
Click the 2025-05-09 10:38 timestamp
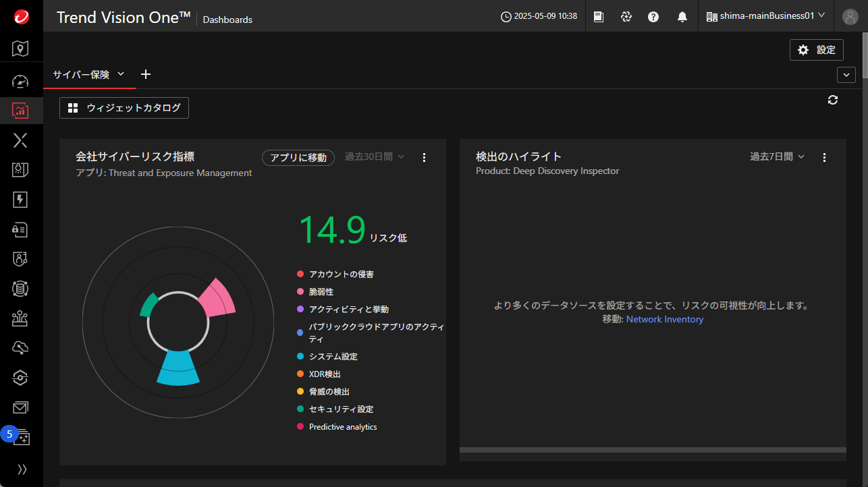(x=545, y=16)
